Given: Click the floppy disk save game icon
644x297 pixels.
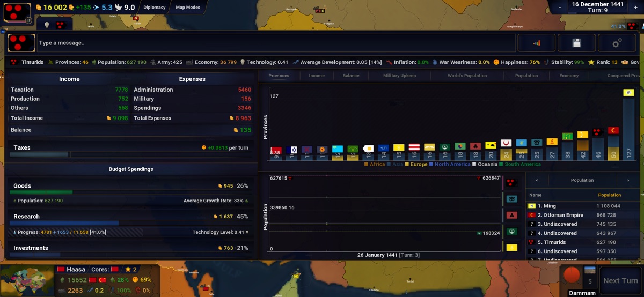Looking at the screenshot, I should tap(576, 43).
